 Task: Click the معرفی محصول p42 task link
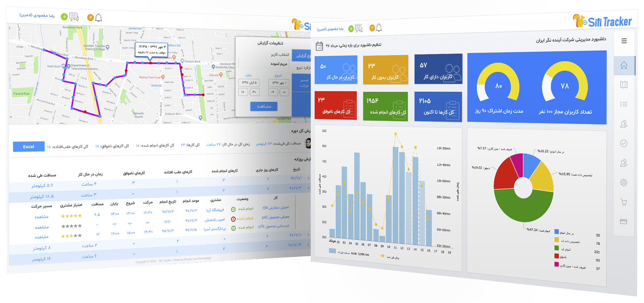(275, 217)
